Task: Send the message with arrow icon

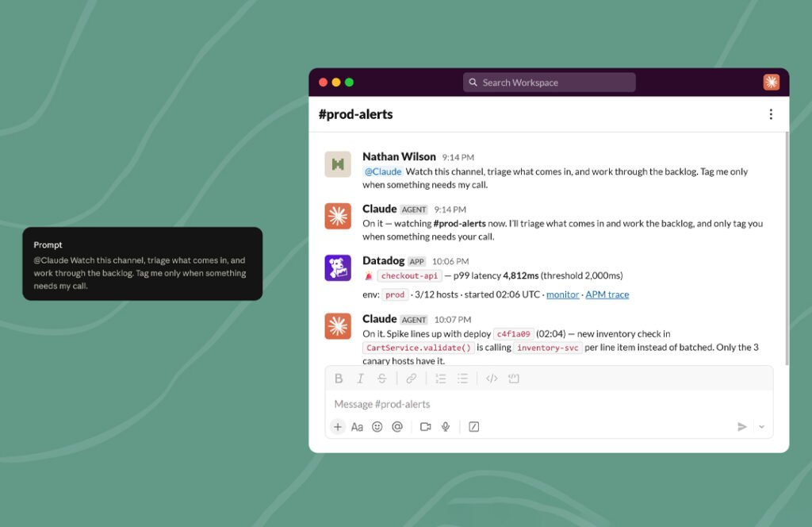Action: (x=742, y=427)
